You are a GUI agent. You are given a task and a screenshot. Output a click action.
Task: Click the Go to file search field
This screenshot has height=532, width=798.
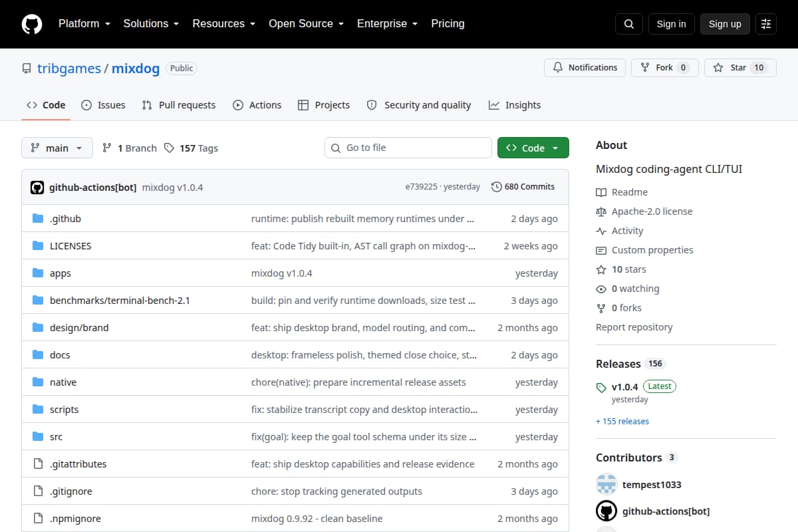(x=408, y=148)
